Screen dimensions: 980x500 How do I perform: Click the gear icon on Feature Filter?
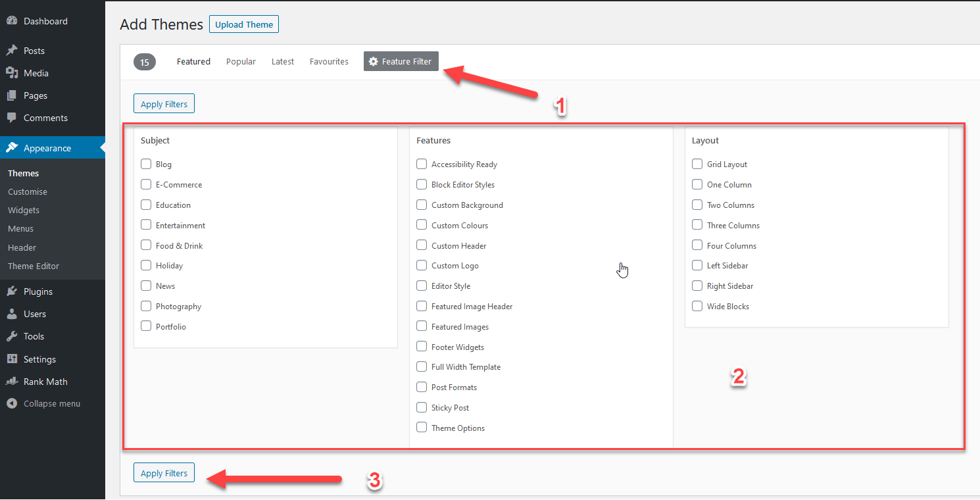pos(374,61)
